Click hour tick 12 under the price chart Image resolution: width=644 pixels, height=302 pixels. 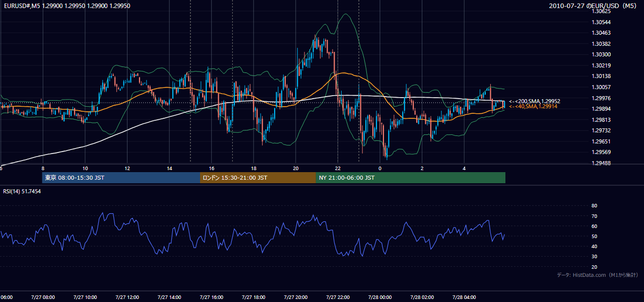(x=127, y=168)
